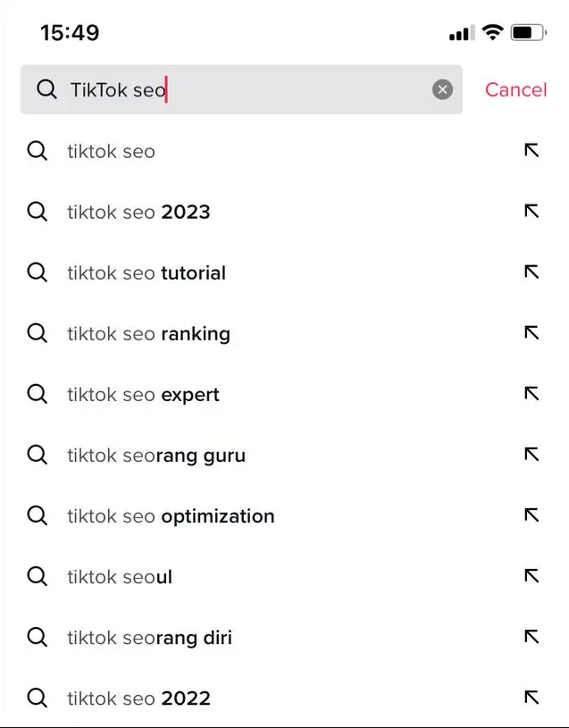
Task: Open the 'tiktok seo expert' suggestion
Action: coord(143,395)
